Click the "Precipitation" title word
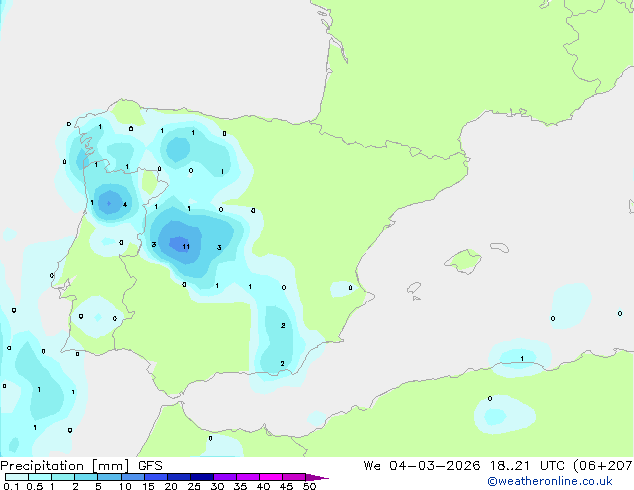 point(42,466)
